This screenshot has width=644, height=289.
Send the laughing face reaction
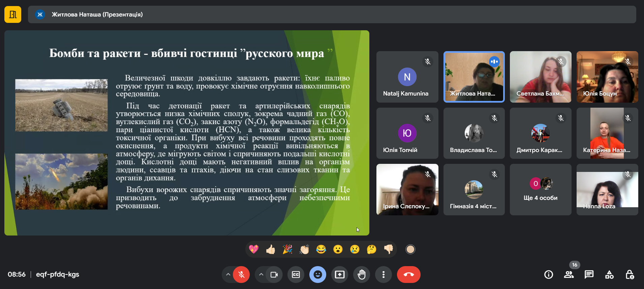coord(321,249)
